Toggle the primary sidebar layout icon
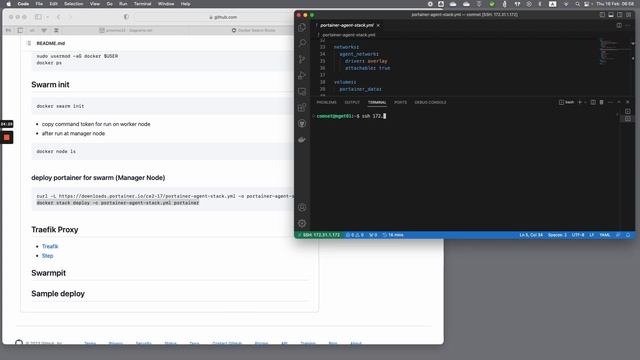Screen dimensions: 640x360 click(602, 15)
